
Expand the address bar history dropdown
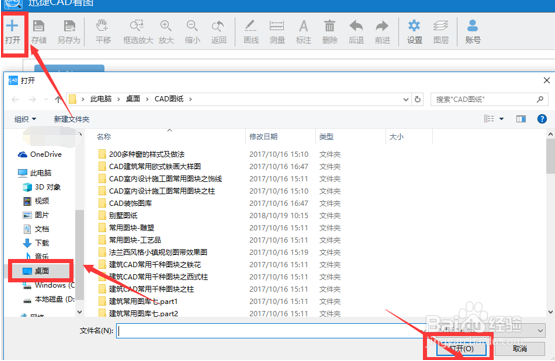pyautogui.click(x=406, y=99)
